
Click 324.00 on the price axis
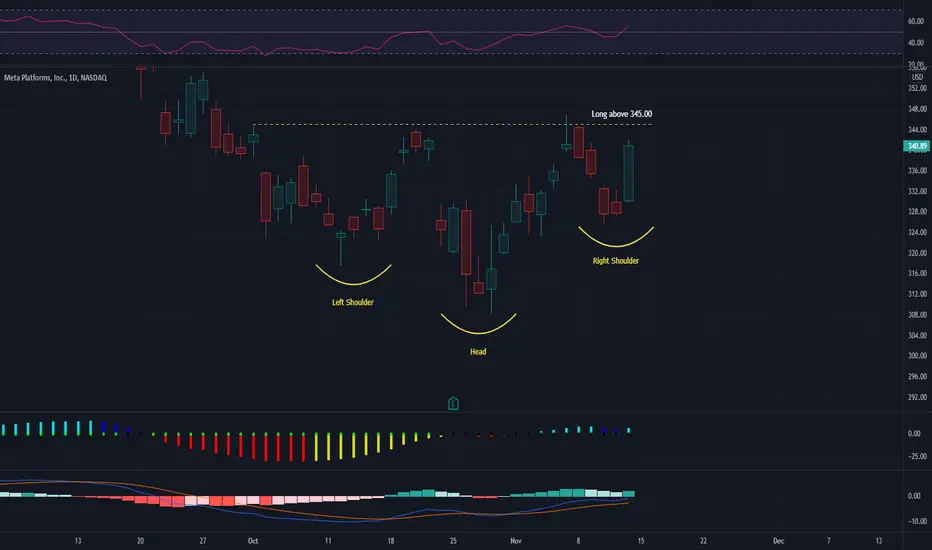click(x=917, y=232)
